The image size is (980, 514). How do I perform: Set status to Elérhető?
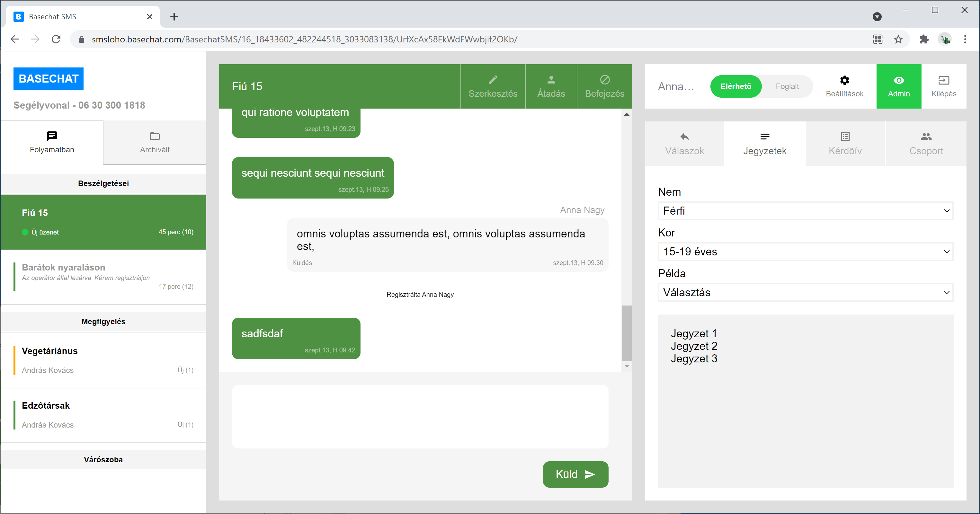point(735,86)
